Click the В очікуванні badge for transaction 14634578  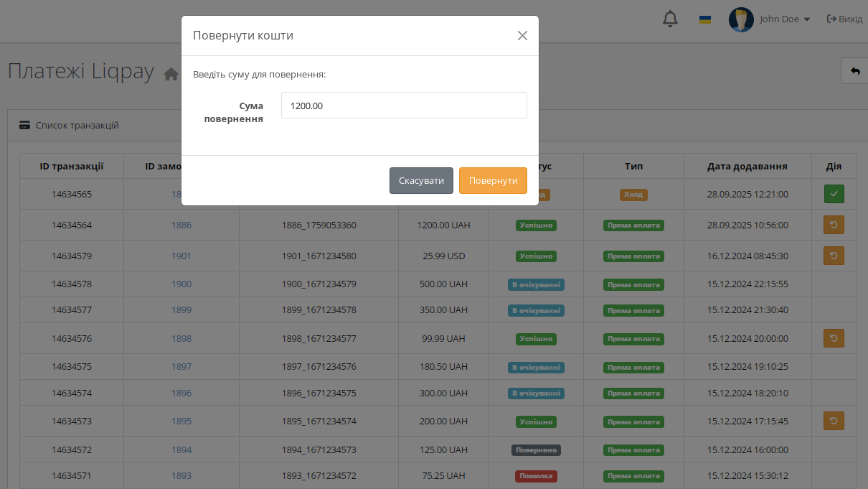[536, 284]
